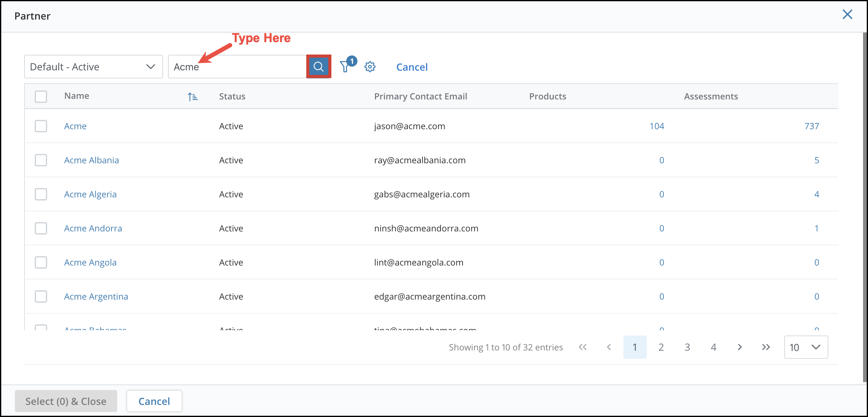View 737 assessments for Acme
This screenshot has width=868, height=417.
coord(812,126)
